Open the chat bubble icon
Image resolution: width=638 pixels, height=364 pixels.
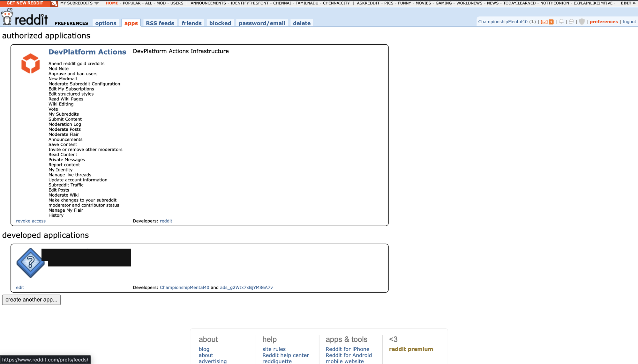coord(572,22)
